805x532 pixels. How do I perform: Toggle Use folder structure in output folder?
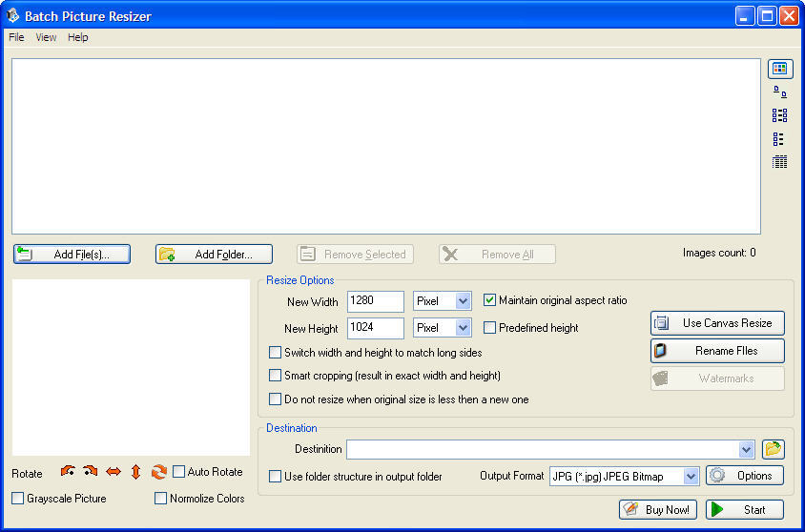276,477
